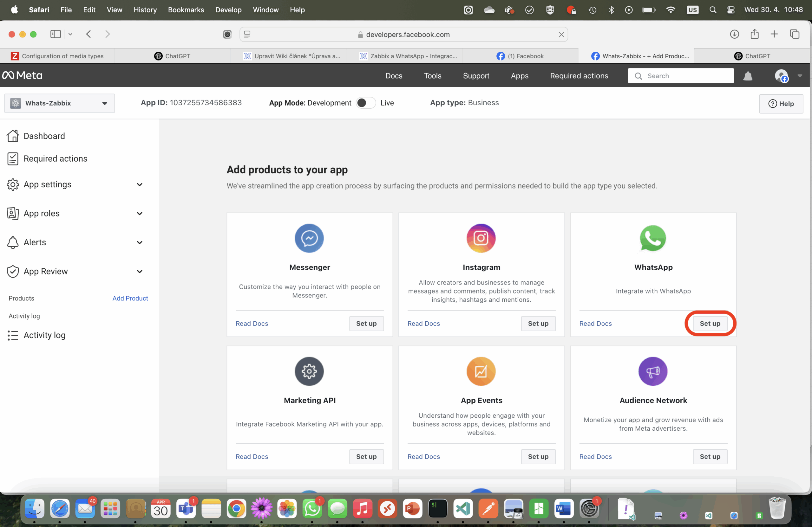Open the Safari share menu
The height and width of the screenshot is (527, 812).
(754, 34)
